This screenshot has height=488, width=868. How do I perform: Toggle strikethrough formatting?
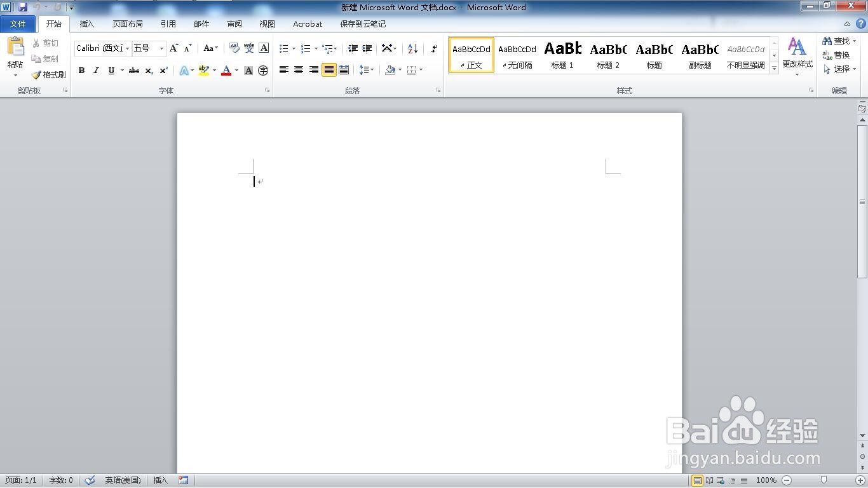click(x=134, y=71)
